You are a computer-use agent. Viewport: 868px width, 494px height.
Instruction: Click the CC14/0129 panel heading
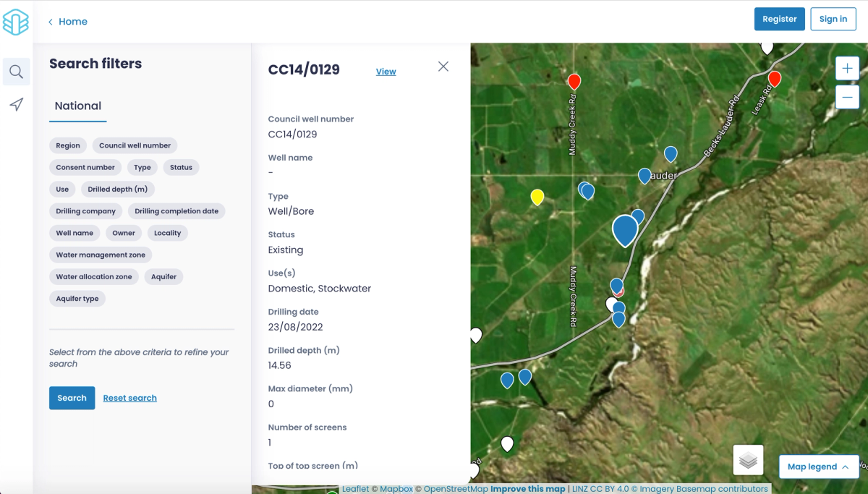tap(304, 70)
